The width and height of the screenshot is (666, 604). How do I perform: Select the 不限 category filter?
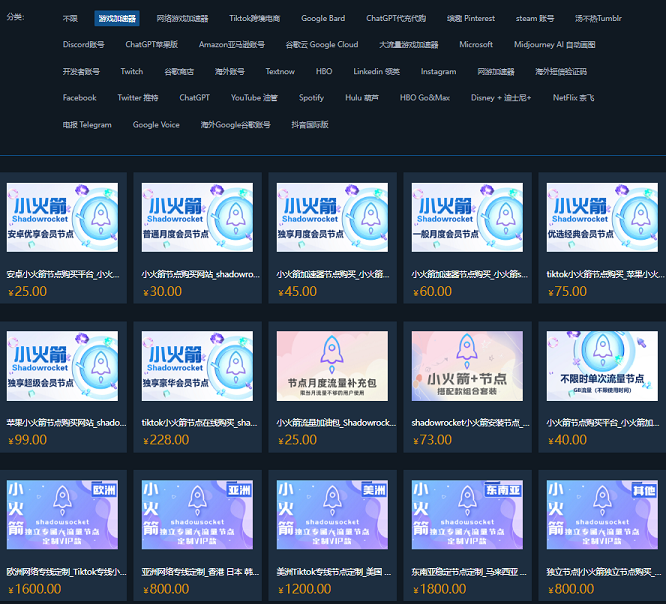pyautogui.click(x=70, y=18)
